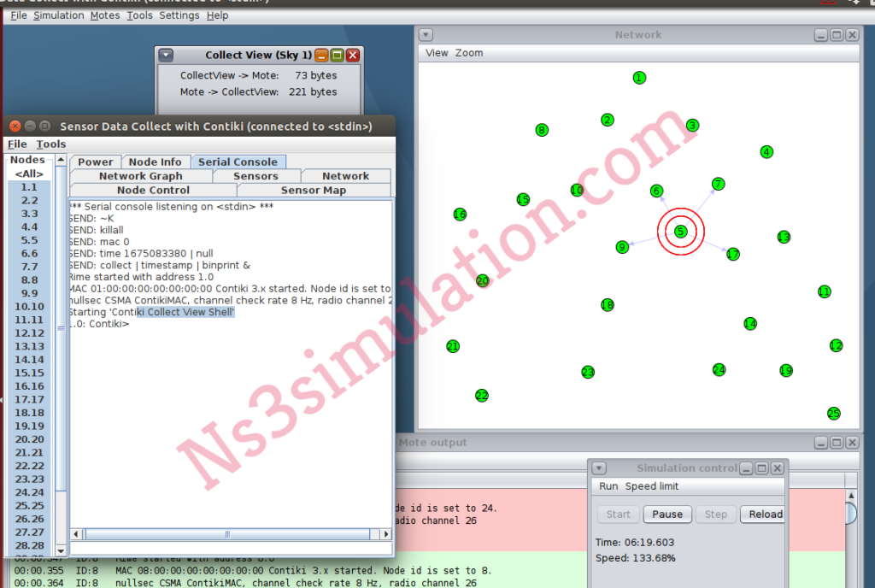
Task: Open the Speed limit menu
Action: [652, 486]
